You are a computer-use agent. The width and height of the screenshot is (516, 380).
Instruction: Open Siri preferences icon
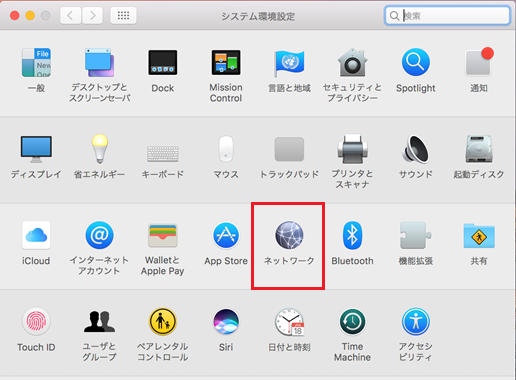[226, 322]
